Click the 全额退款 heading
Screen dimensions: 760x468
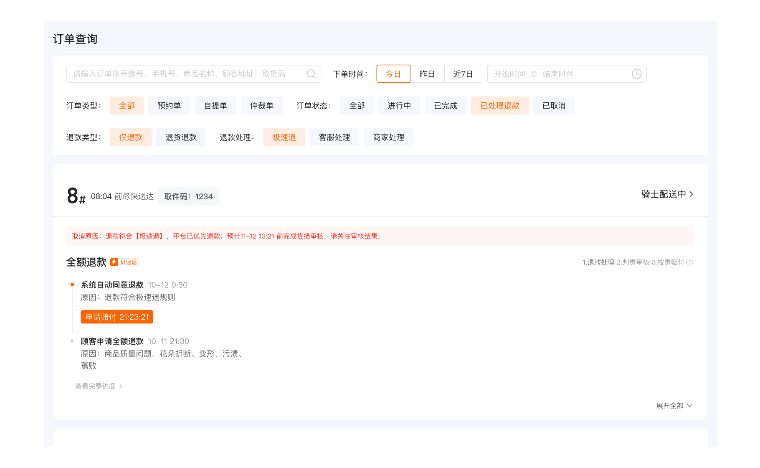pyautogui.click(x=86, y=262)
